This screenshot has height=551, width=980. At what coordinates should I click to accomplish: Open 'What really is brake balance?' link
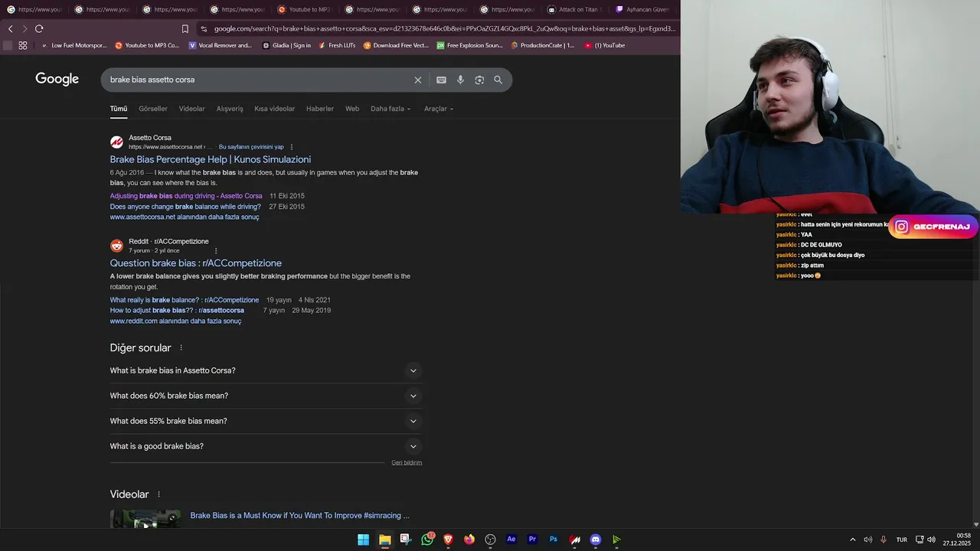tap(185, 300)
